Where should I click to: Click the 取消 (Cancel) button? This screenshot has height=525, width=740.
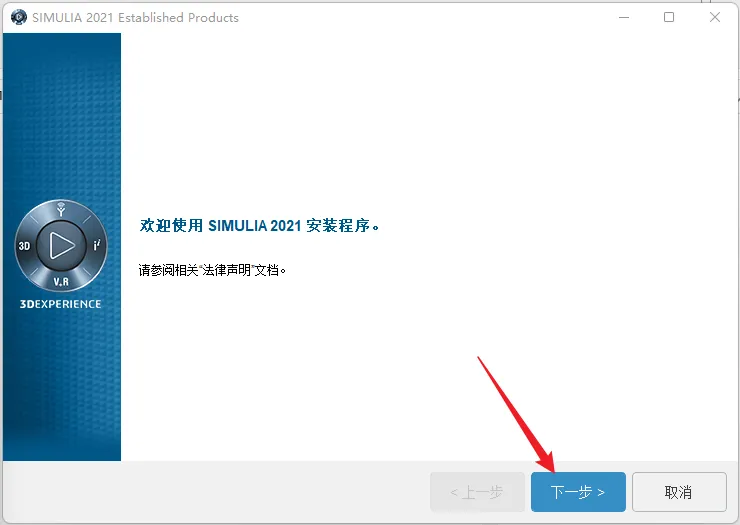tap(679, 492)
